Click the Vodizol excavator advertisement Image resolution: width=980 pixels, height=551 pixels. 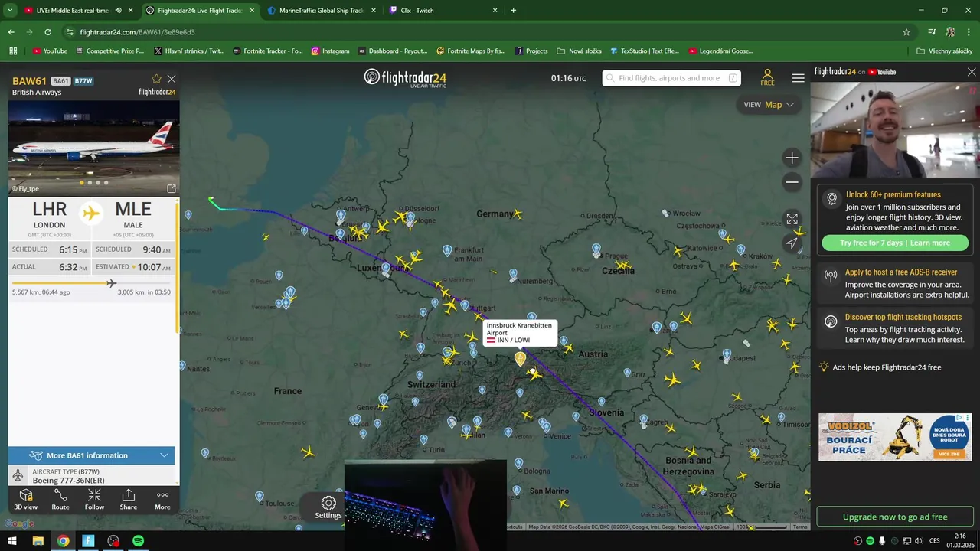(895, 437)
